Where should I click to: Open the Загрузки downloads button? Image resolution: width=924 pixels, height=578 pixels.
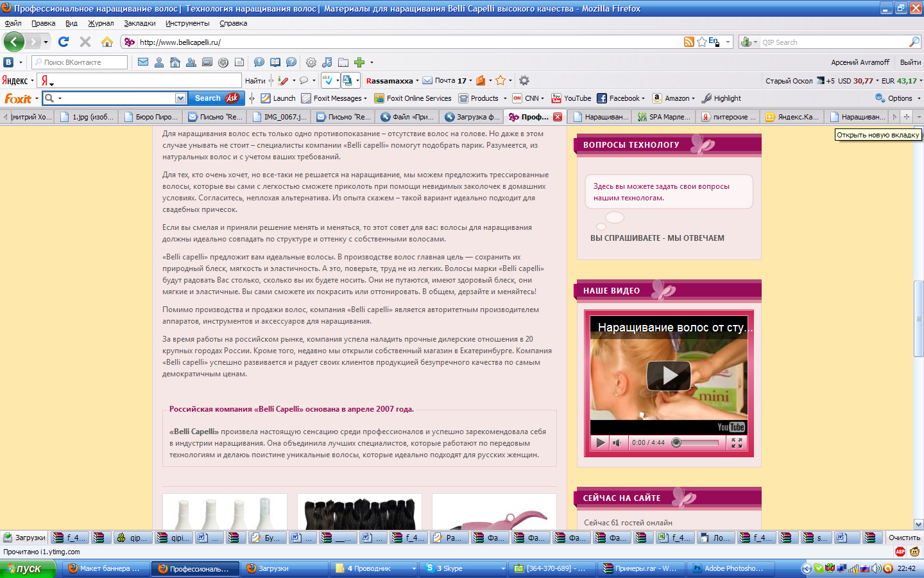[24, 538]
